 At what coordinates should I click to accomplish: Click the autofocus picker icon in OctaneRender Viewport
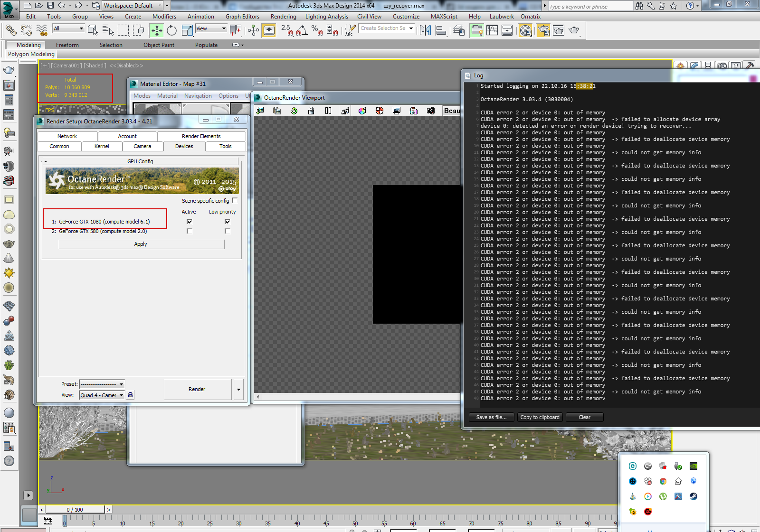pyautogui.click(x=345, y=111)
